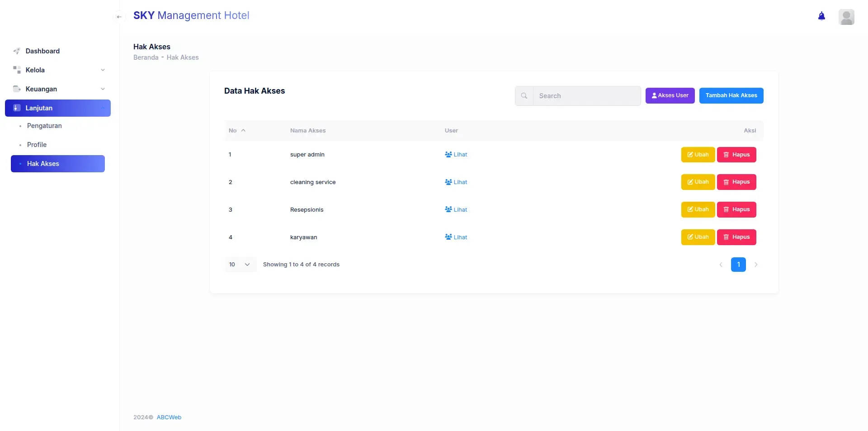Click the next page arrow
The height and width of the screenshot is (431, 868).
[x=756, y=265]
